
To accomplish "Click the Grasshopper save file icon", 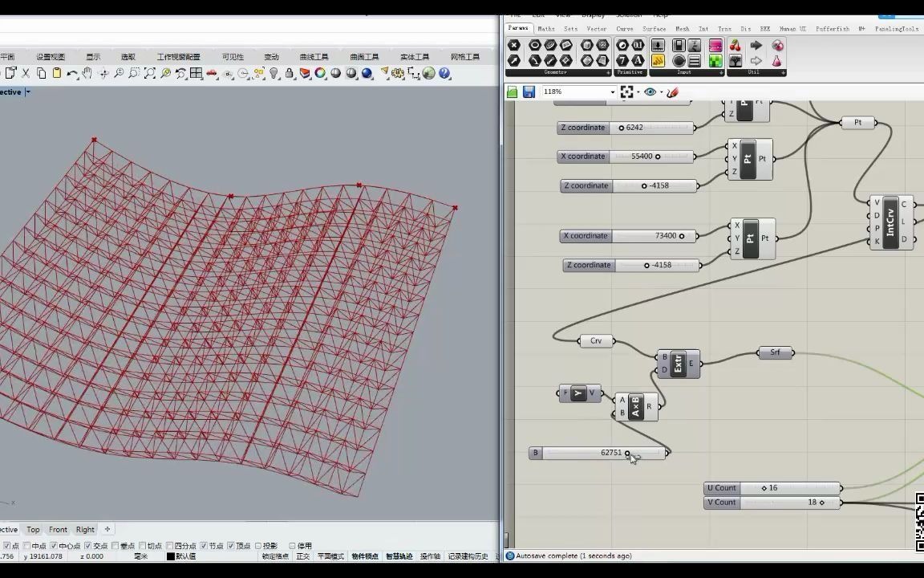I will coord(529,92).
